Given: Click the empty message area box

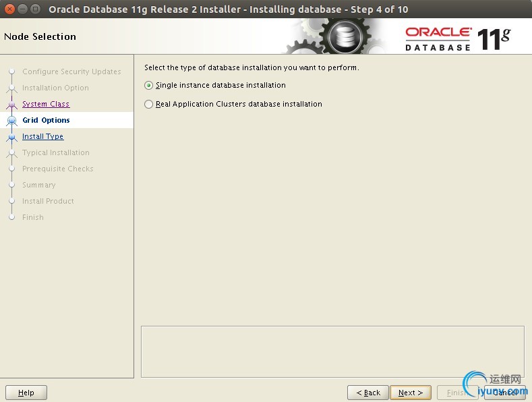Looking at the screenshot, I should (x=332, y=351).
